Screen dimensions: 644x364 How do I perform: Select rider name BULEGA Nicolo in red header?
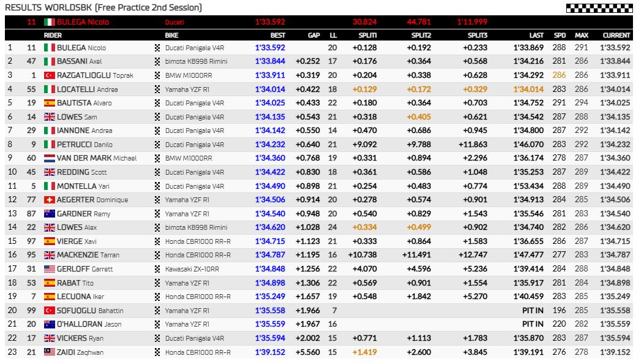83,22
